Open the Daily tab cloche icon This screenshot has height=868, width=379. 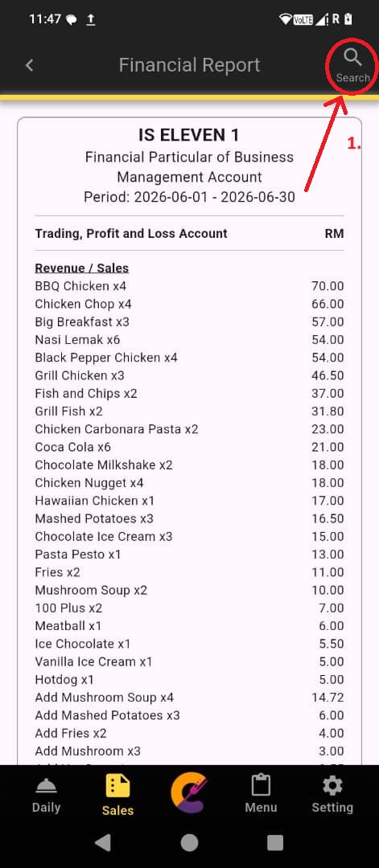(x=46, y=786)
